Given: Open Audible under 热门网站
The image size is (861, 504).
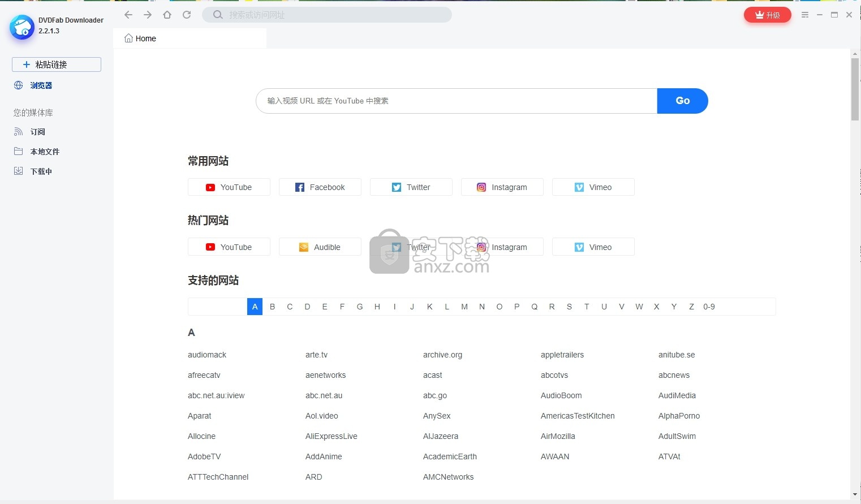Looking at the screenshot, I should click(x=320, y=247).
